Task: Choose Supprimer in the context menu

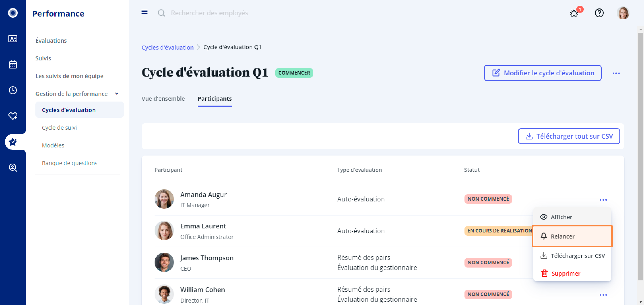Action: pyautogui.click(x=566, y=273)
